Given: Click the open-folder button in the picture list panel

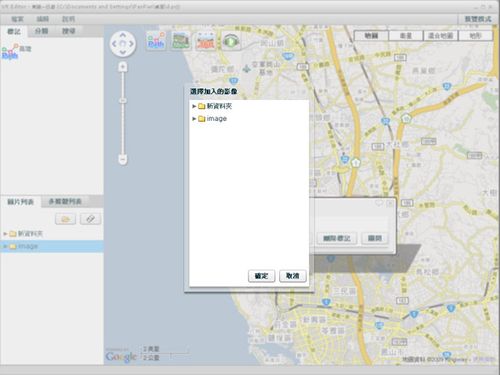Looking at the screenshot, I should point(66,219).
